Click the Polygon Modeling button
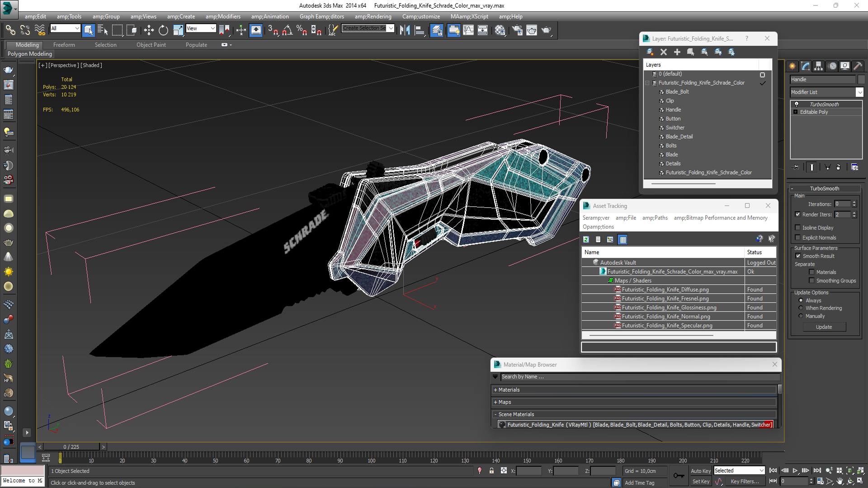The image size is (868, 488). (x=30, y=54)
